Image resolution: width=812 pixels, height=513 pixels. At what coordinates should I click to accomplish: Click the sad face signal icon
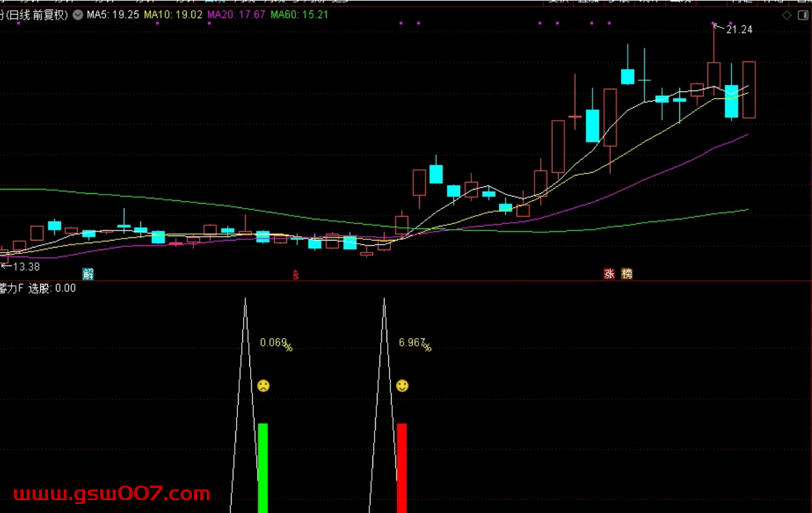click(263, 385)
